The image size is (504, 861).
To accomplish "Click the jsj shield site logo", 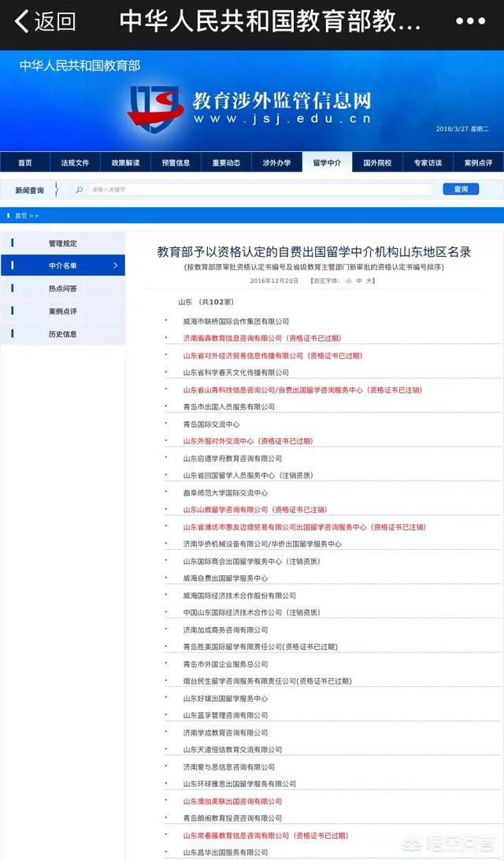I will [155, 108].
